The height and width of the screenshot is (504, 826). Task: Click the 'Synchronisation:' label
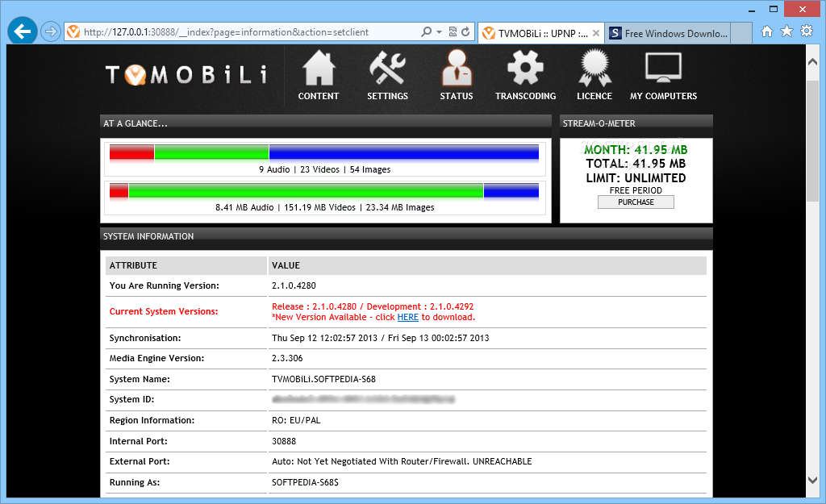(145, 338)
